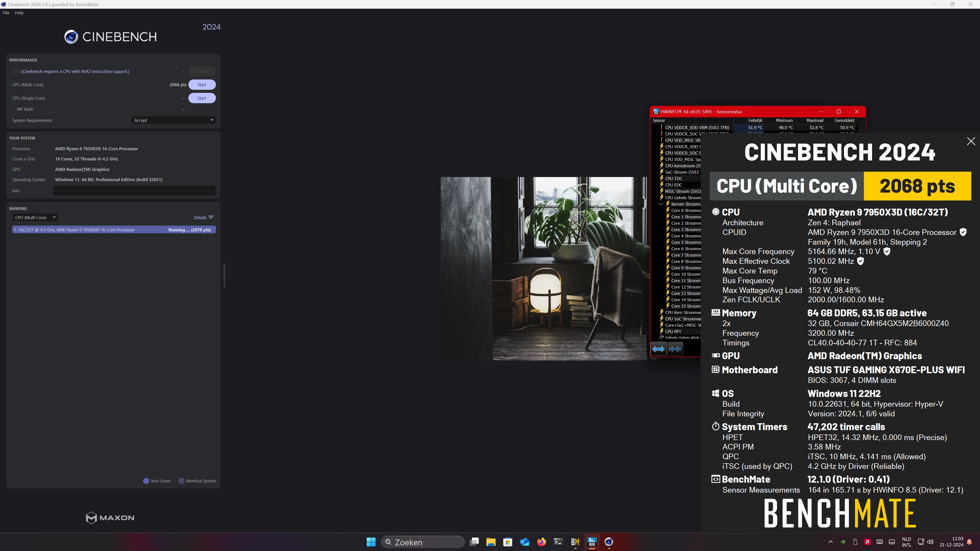Click the Minimum column header in HWiNFO
The image size is (980, 551).
point(779,121)
